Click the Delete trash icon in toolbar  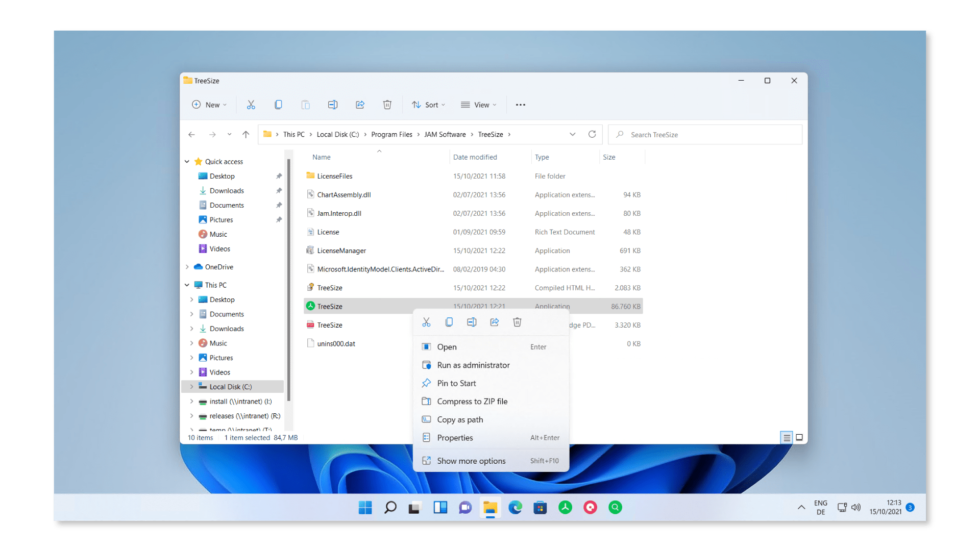[387, 105]
